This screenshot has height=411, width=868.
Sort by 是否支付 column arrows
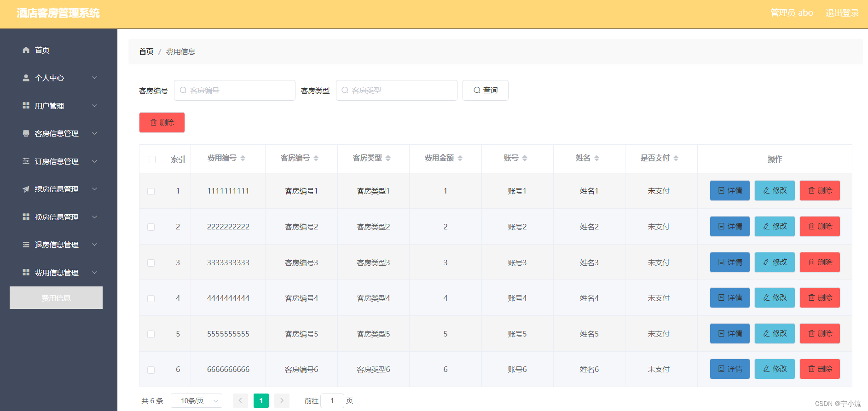pyautogui.click(x=676, y=158)
